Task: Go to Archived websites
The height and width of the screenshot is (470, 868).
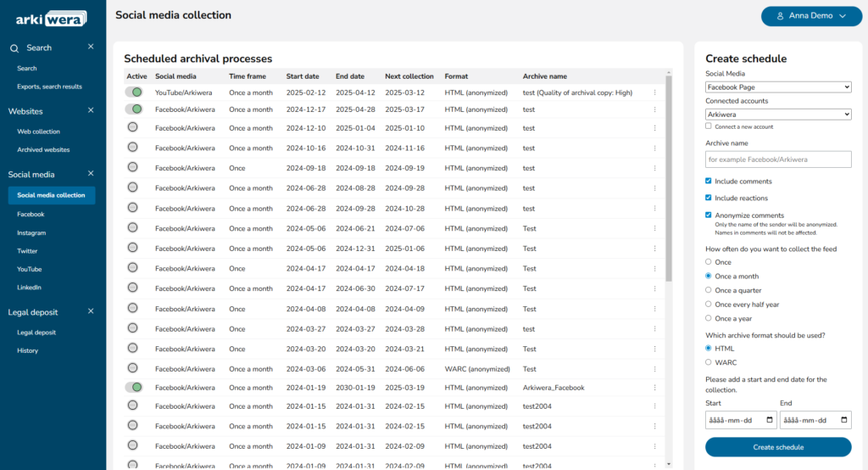Action: pyautogui.click(x=43, y=149)
